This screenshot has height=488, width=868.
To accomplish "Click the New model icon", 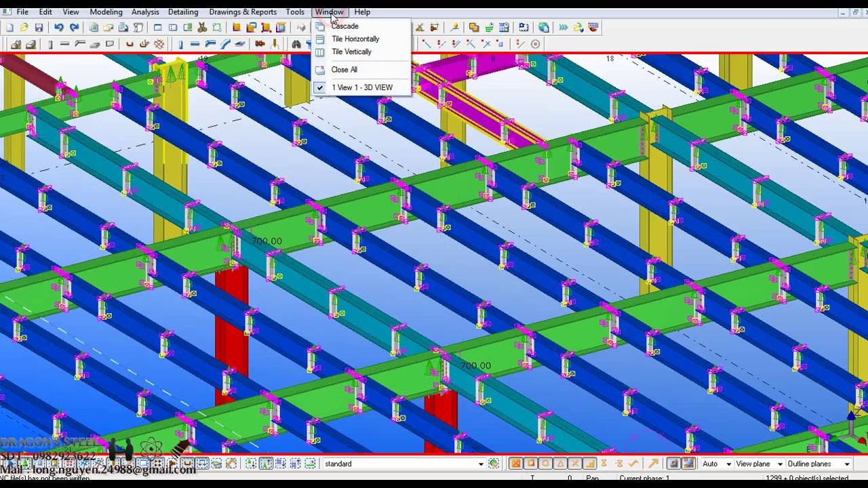I will 9,27.
